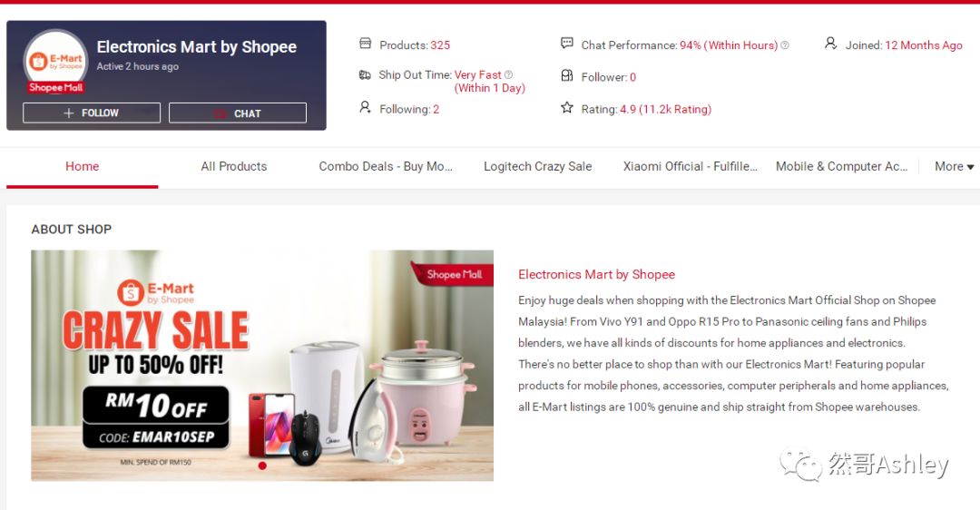Viewport: 980px width, 510px height.
Task: Click the Products store icon
Action: 366,44
